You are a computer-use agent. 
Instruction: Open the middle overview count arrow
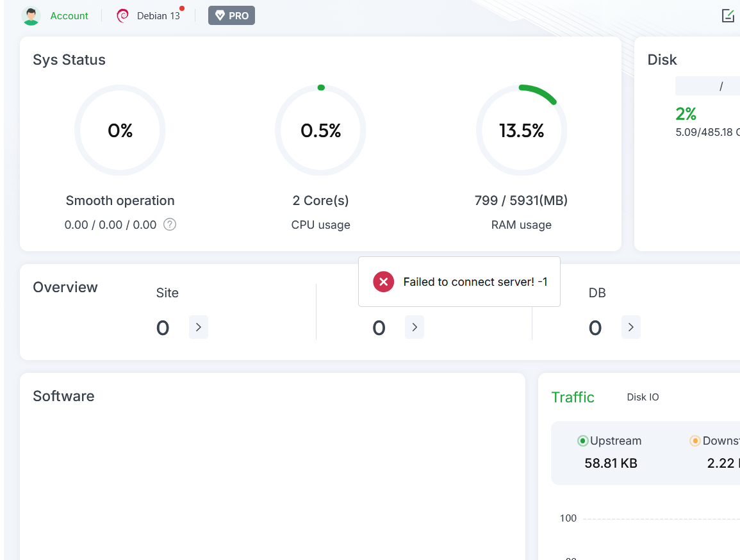(415, 327)
